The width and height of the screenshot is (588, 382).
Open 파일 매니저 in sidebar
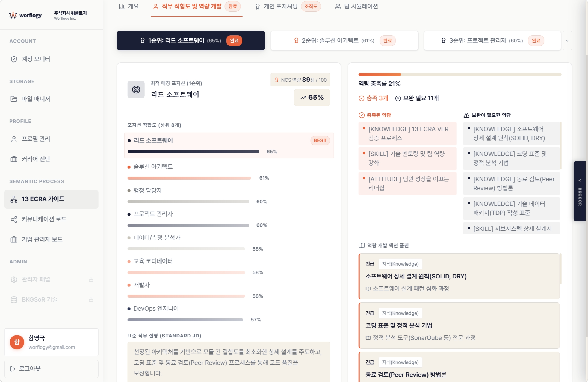pos(51,99)
